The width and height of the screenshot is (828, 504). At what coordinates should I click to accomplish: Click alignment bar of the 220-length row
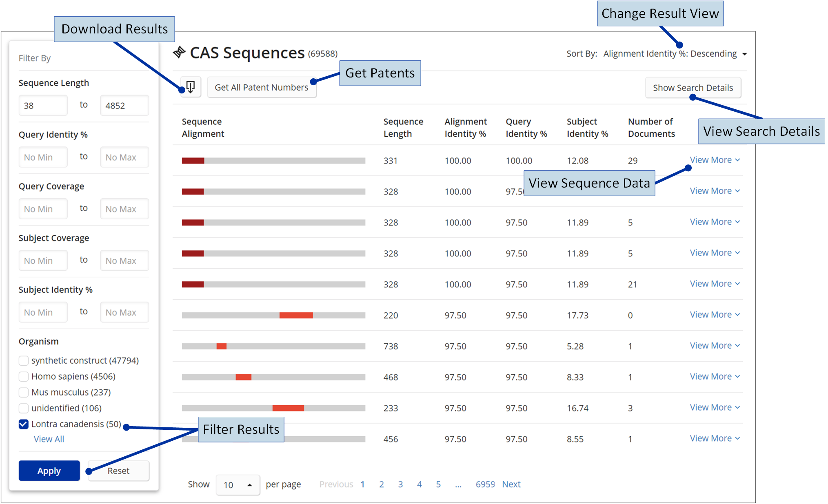(273, 315)
